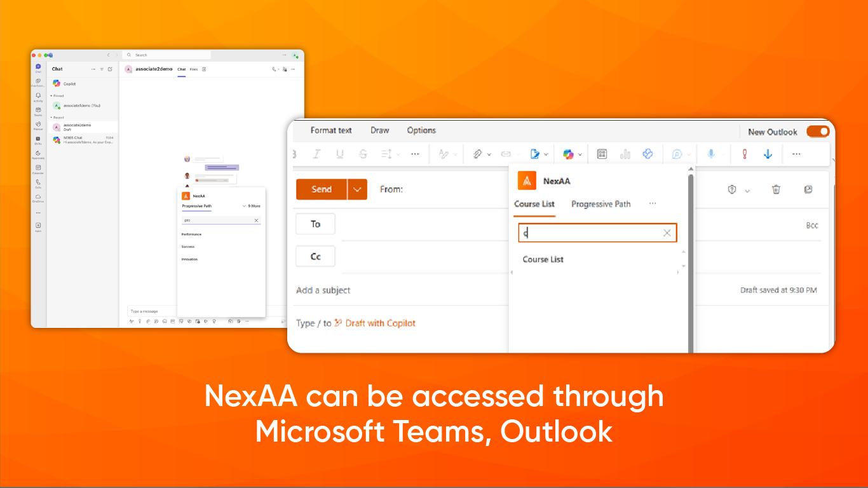Viewport: 868px width, 488px height.
Task: Turn off the New Outlook switch
Action: [818, 132]
